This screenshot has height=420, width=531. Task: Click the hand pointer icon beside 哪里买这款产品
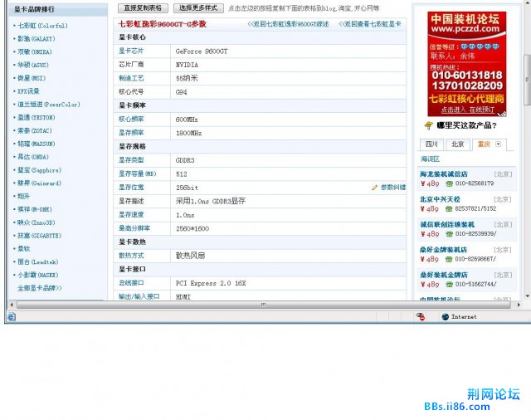coord(428,126)
